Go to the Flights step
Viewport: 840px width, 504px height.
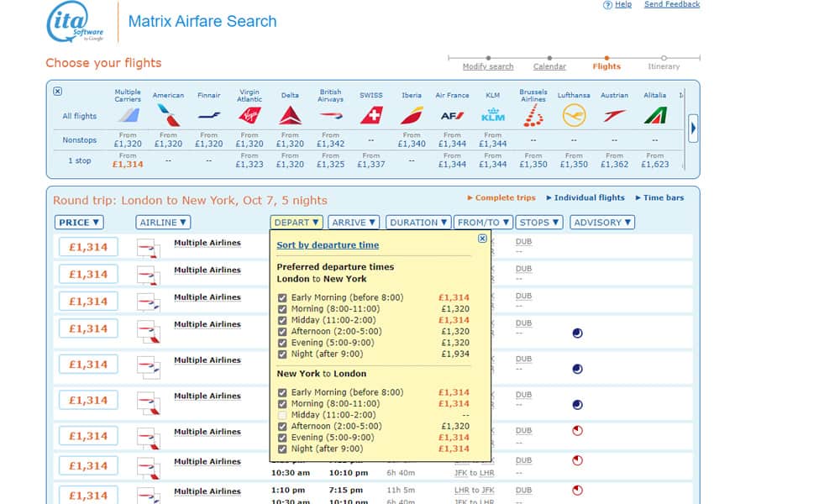606,66
